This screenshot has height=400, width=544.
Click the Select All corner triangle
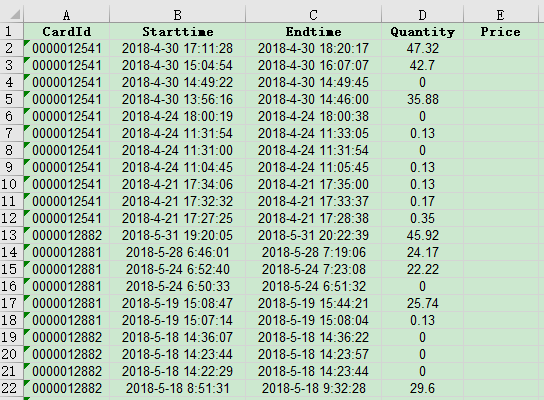tap(15, 15)
